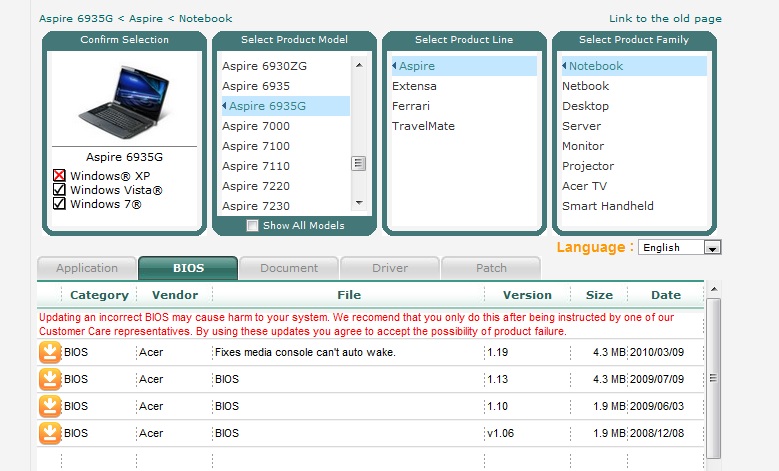The height and width of the screenshot is (471, 779).
Task: Select Aspire 7100 model
Action: 286,146
